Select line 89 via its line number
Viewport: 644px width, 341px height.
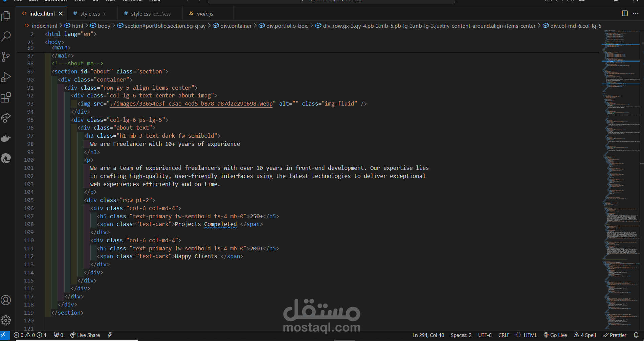tap(30, 71)
